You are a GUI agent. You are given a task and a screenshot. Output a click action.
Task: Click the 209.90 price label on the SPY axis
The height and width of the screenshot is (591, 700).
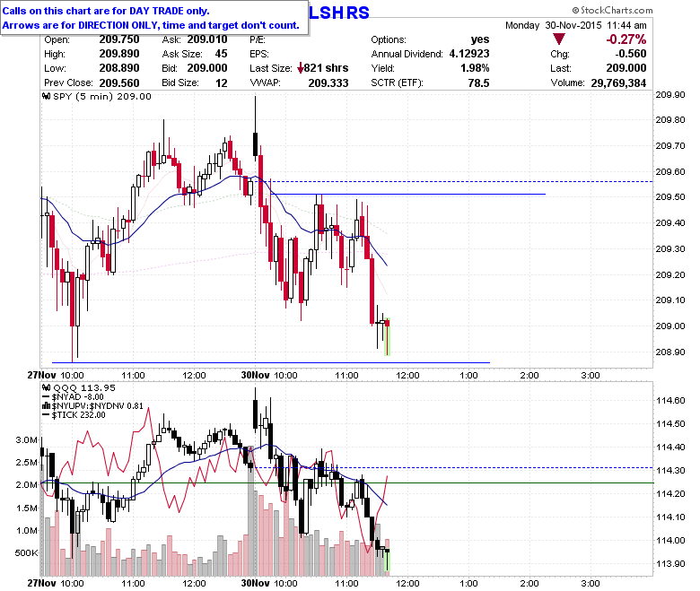(x=670, y=94)
